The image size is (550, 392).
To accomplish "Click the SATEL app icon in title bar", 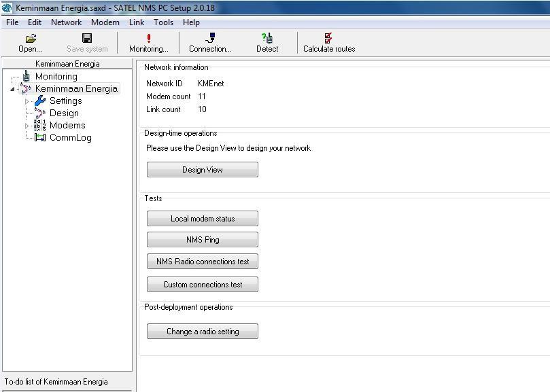I will point(7,7).
